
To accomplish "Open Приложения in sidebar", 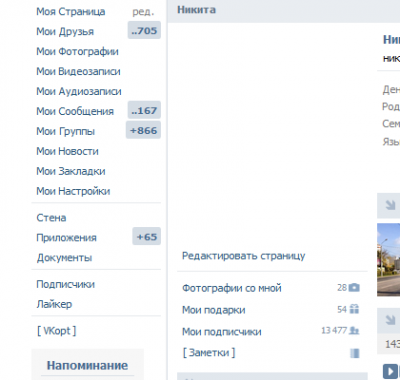I will (x=66, y=238).
